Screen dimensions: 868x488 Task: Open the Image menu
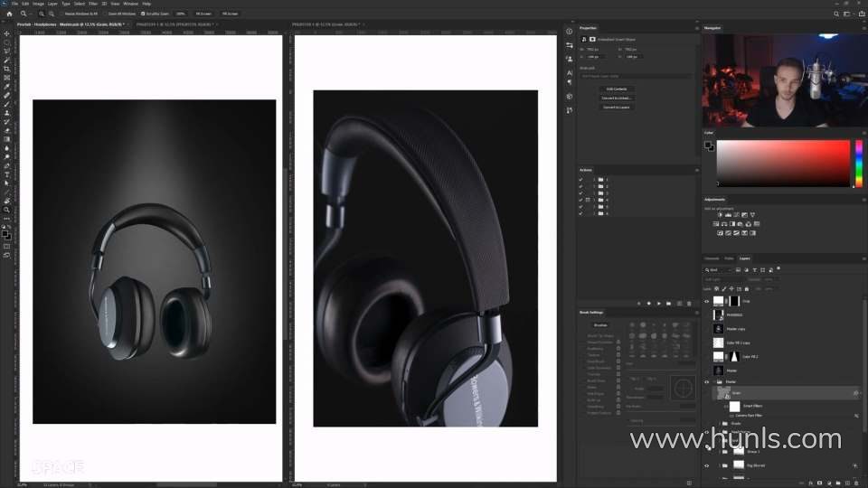click(x=38, y=4)
